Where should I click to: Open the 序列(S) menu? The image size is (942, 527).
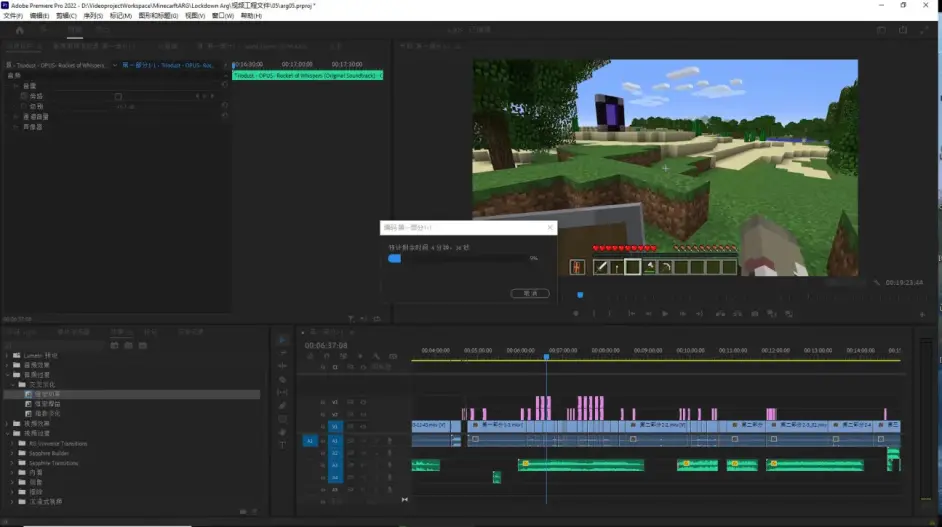92,16
